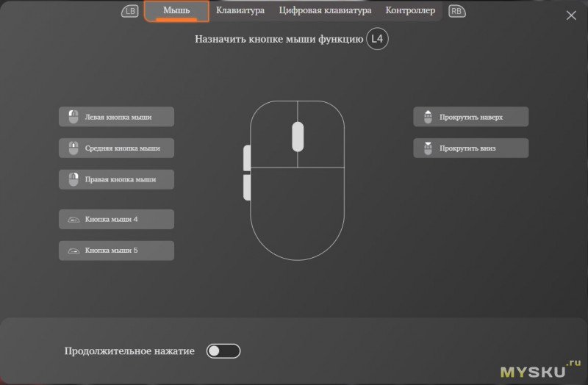The width and height of the screenshot is (588, 385).
Task: Click the scroll wheel on mouse diagram
Action: [x=298, y=136]
